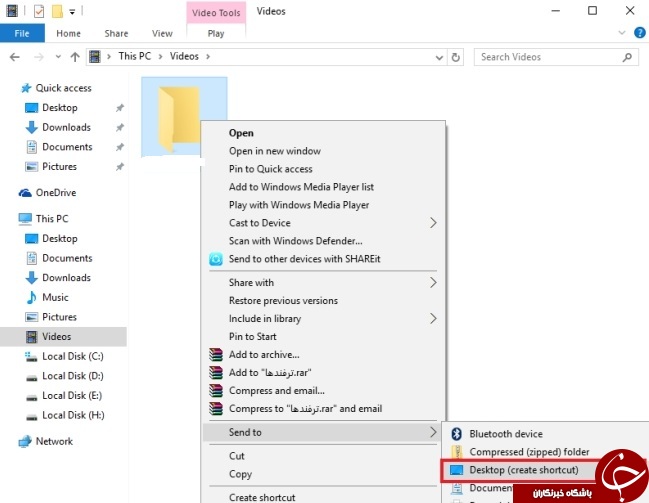This screenshot has height=503, width=649.
Task: Choose Add to archive... WinRAR entry
Action: click(x=264, y=354)
